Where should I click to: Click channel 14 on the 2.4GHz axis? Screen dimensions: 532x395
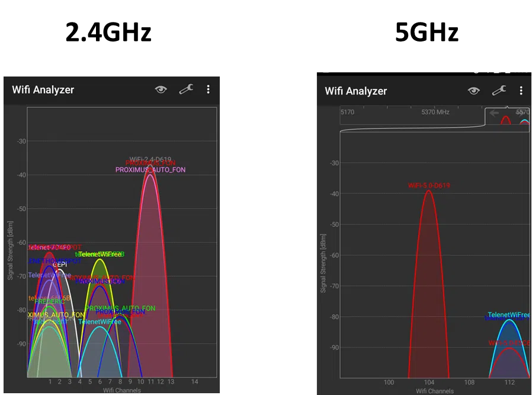[x=194, y=382]
